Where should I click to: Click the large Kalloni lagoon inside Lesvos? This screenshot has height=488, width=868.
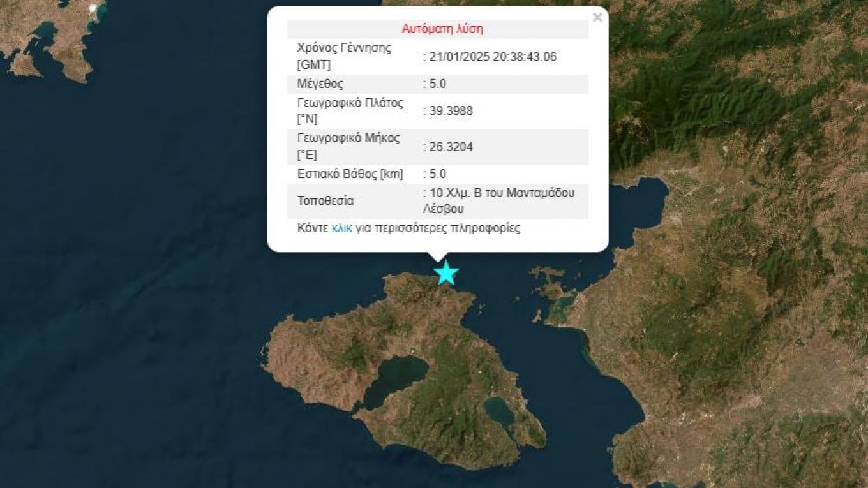click(x=396, y=376)
